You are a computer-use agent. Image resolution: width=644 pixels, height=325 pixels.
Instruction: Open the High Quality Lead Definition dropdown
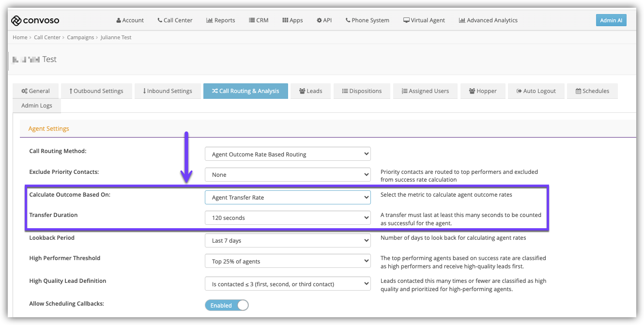288,284
